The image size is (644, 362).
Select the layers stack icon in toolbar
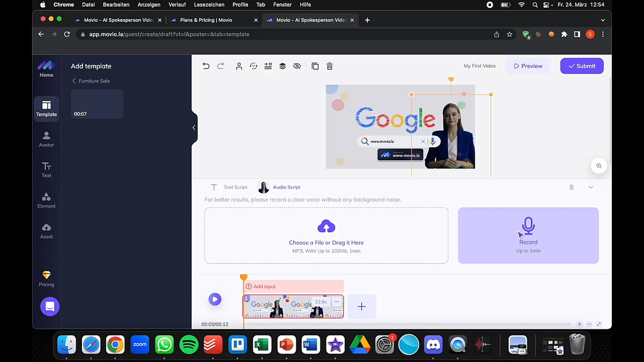point(283,66)
